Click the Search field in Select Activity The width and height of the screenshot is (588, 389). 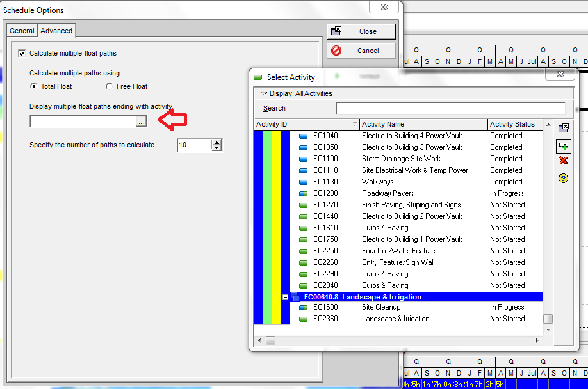450,108
